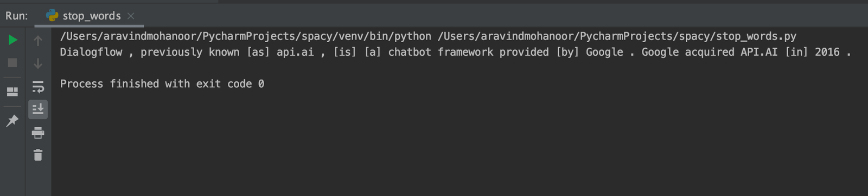Click the down arrow for next stack trace
Screen dimensions: 868x196
tap(38, 63)
